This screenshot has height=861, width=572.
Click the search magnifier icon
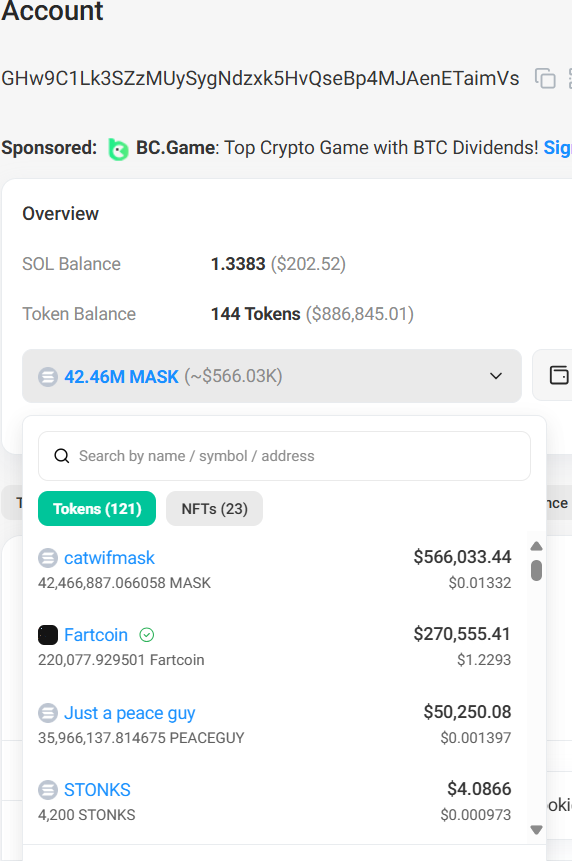click(x=61, y=456)
